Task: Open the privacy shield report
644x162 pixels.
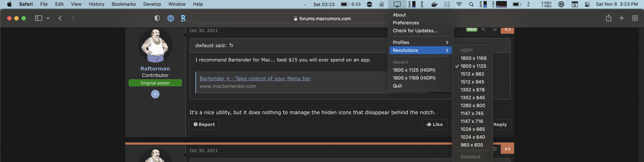Action: [x=157, y=18]
